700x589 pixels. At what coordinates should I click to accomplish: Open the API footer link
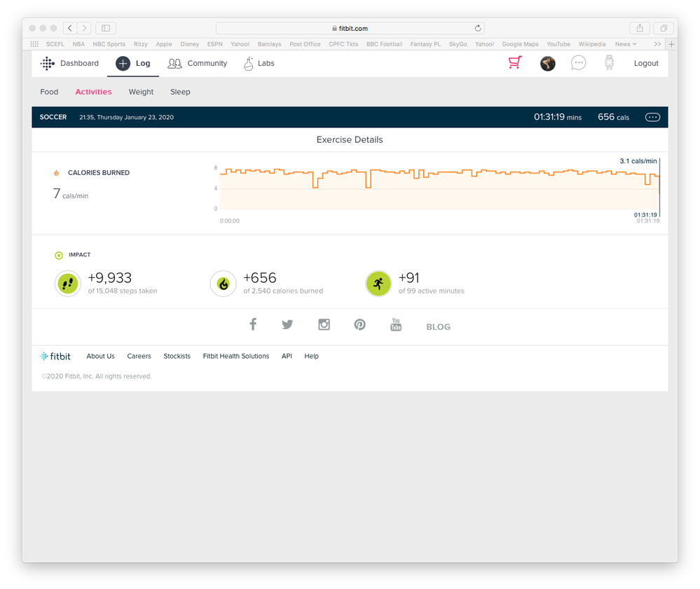tap(287, 356)
